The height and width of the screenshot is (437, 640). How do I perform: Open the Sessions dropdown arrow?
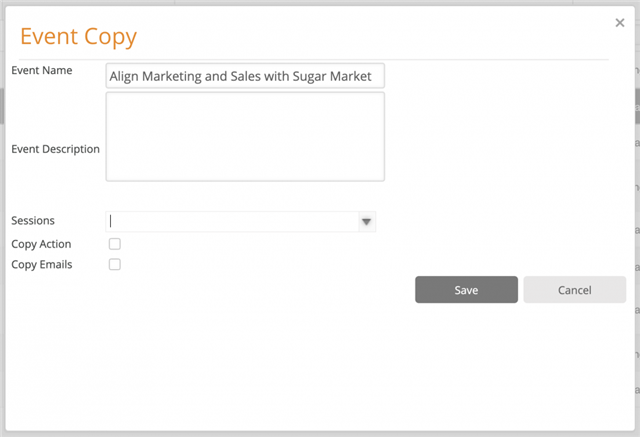click(367, 222)
